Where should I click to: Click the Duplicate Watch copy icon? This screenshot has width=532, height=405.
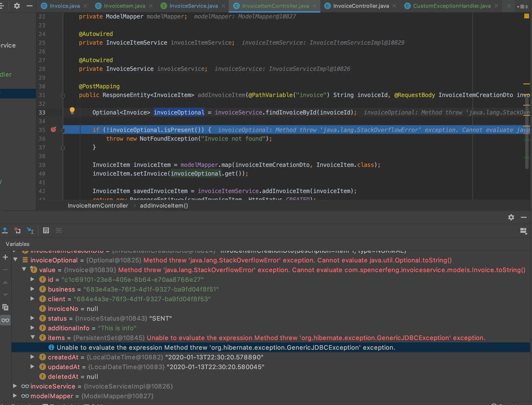click(x=5, y=308)
